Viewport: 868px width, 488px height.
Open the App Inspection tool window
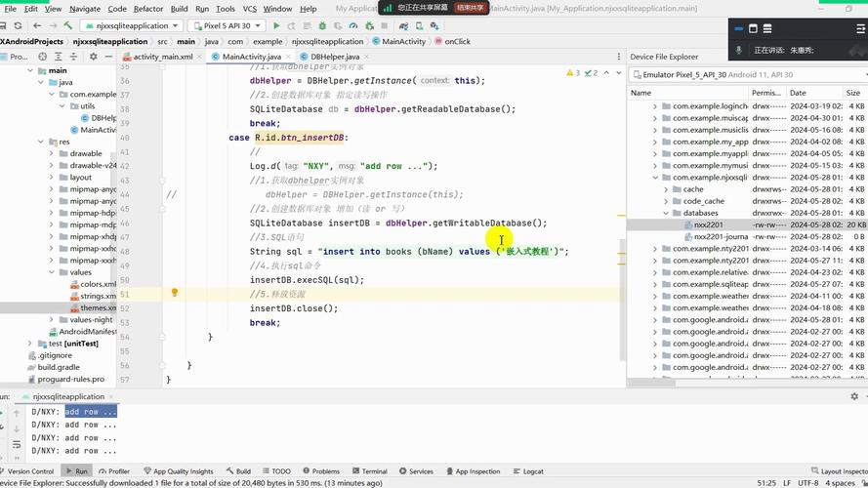[473, 471]
